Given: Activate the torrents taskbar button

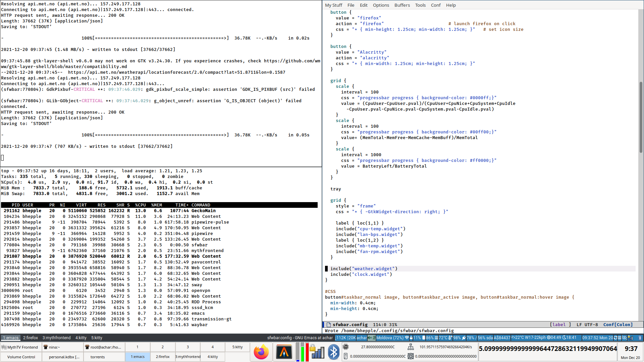Looking at the screenshot, I should pos(104,357).
